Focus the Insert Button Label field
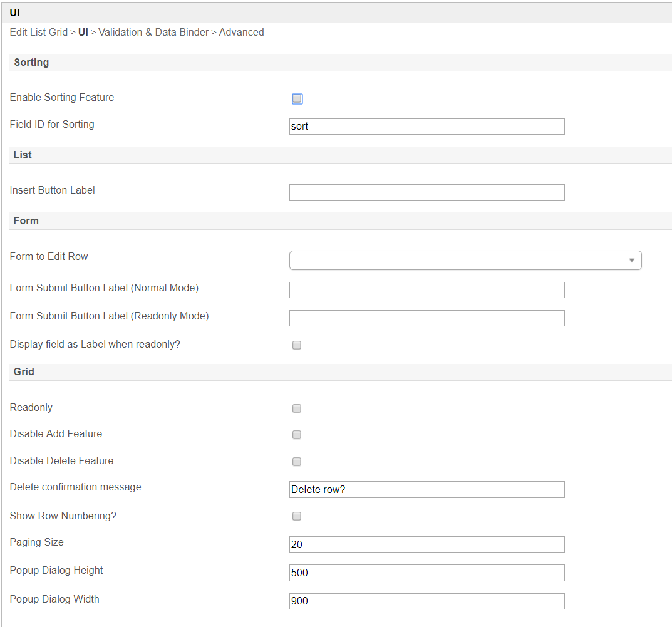This screenshot has height=627, width=672. tap(426, 192)
